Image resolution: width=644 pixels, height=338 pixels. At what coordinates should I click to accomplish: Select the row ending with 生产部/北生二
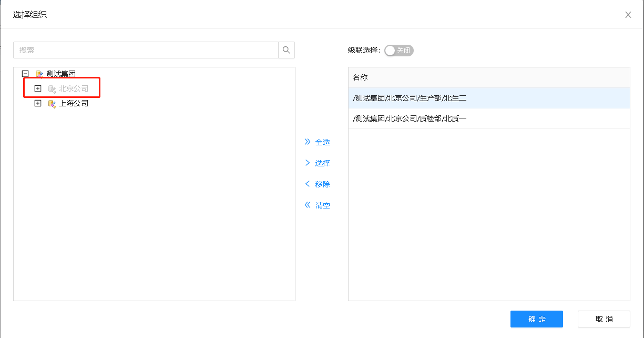[x=488, y=98]
